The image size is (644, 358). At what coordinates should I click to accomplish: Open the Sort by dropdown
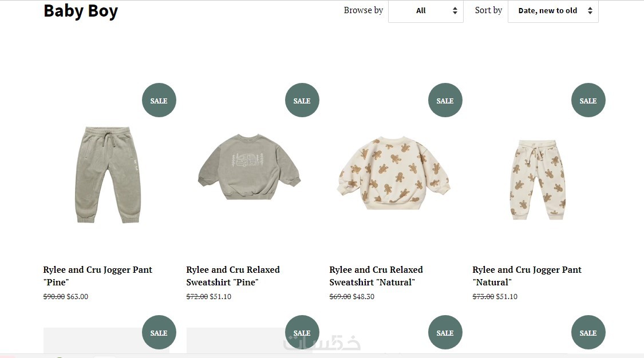(x=552, y=11)
